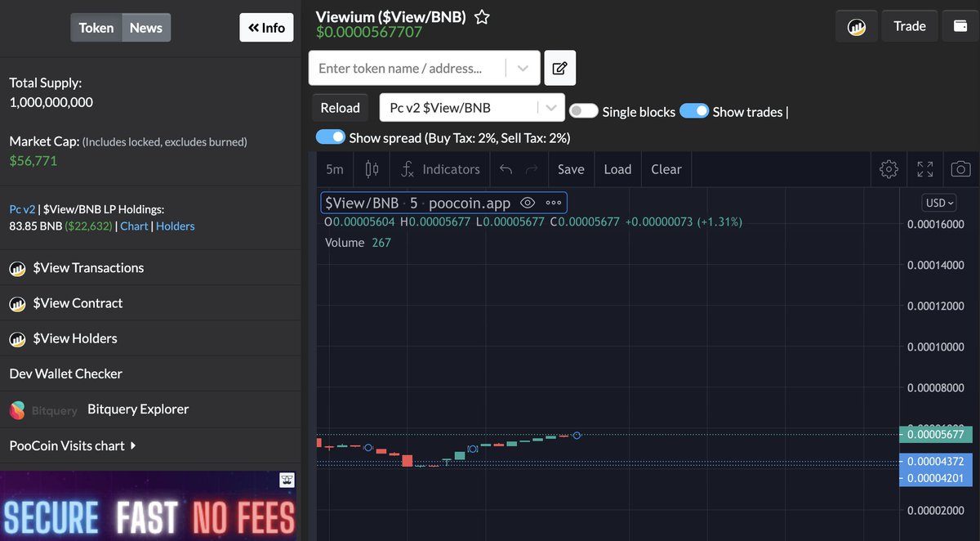Favorite Viewium with the star icon
The image size is (980, 541).
tap(483, 16)
